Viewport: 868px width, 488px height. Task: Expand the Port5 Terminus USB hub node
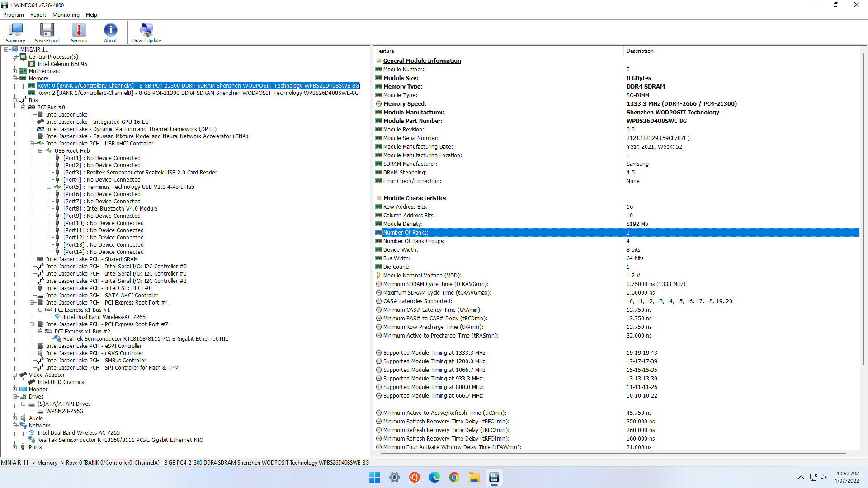(49, 187)
